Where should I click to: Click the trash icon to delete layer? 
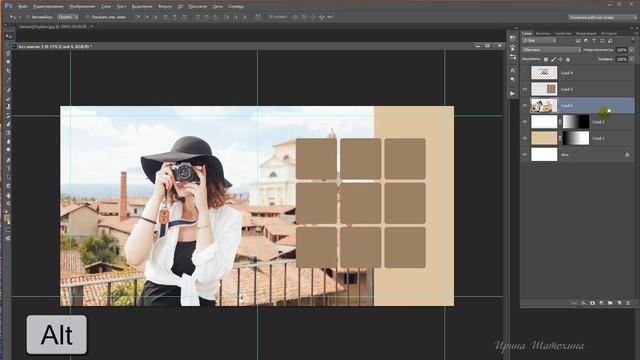628,303
